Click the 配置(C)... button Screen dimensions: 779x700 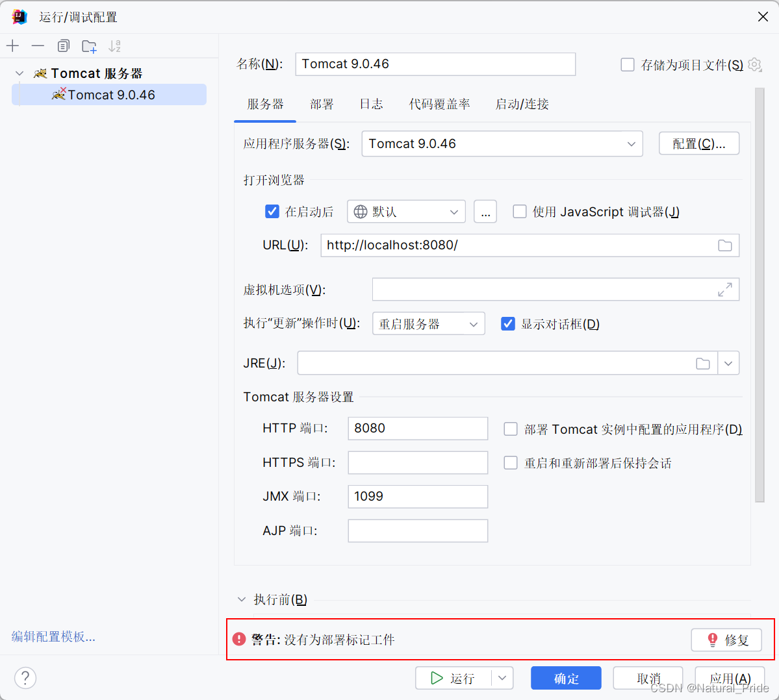[x=699, y=144]
